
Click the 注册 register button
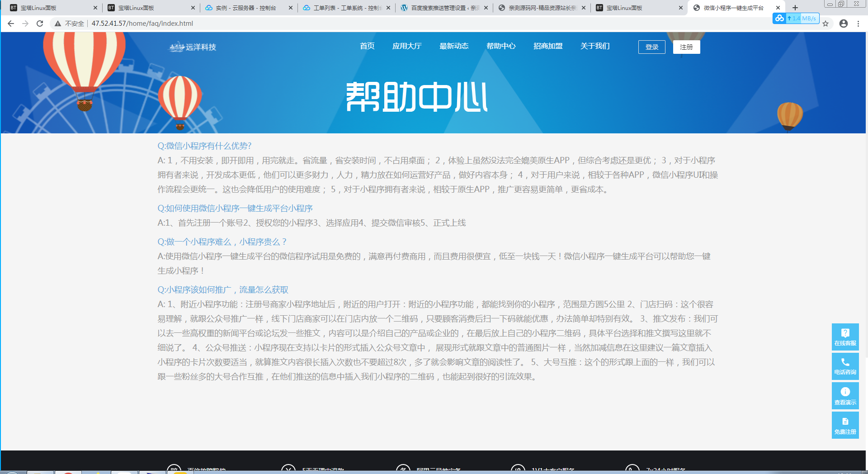(686, 47)
